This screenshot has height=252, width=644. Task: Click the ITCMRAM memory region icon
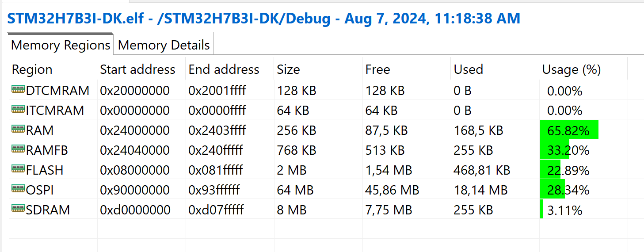pos(18,109)
